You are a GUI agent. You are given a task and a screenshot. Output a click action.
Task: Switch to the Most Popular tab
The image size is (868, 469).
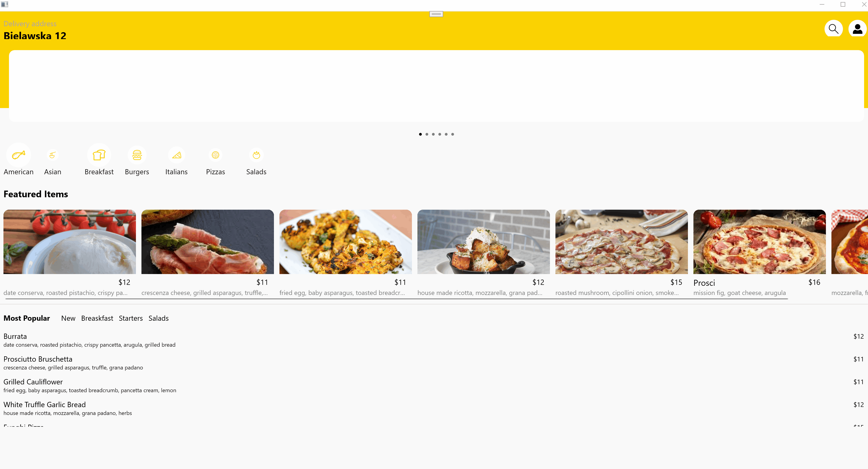point(27,318)
